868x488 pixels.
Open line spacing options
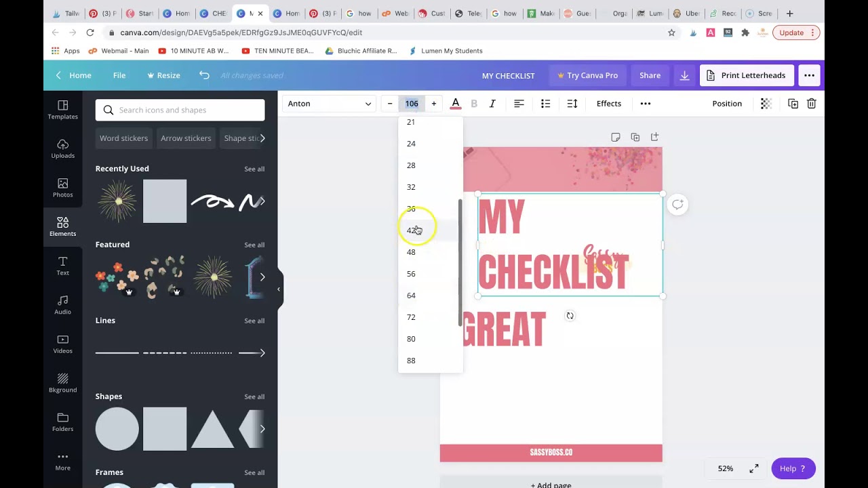tap(572, 104)
